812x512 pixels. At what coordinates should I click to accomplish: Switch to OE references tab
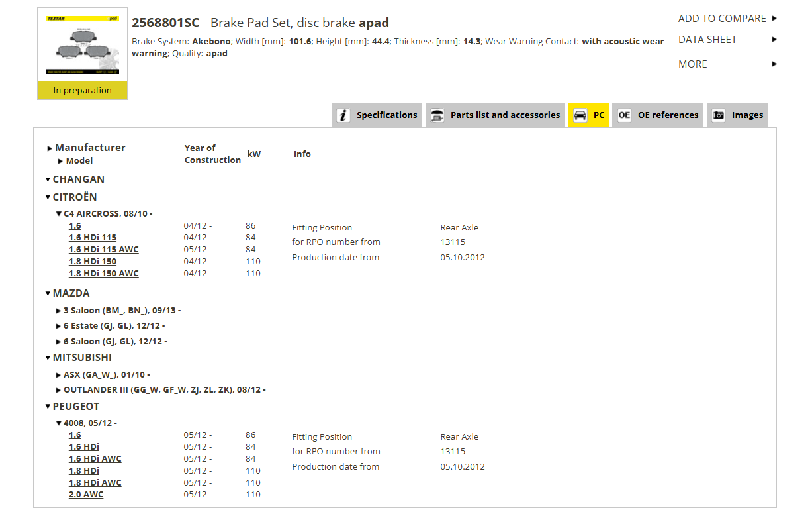[658, 115]
